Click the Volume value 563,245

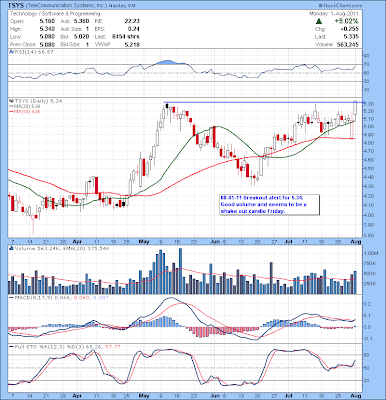(x=348, y=44)
